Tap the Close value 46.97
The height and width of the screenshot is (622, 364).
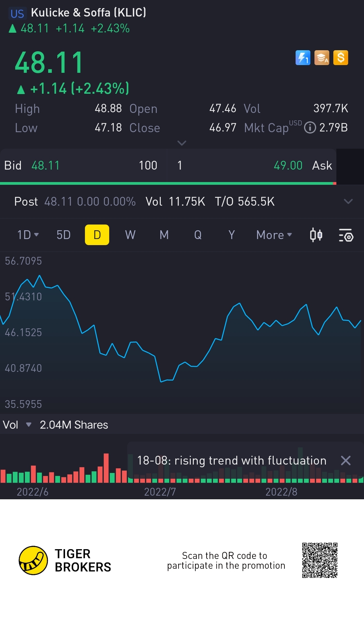pyautogui.click(x=223, y=128)
